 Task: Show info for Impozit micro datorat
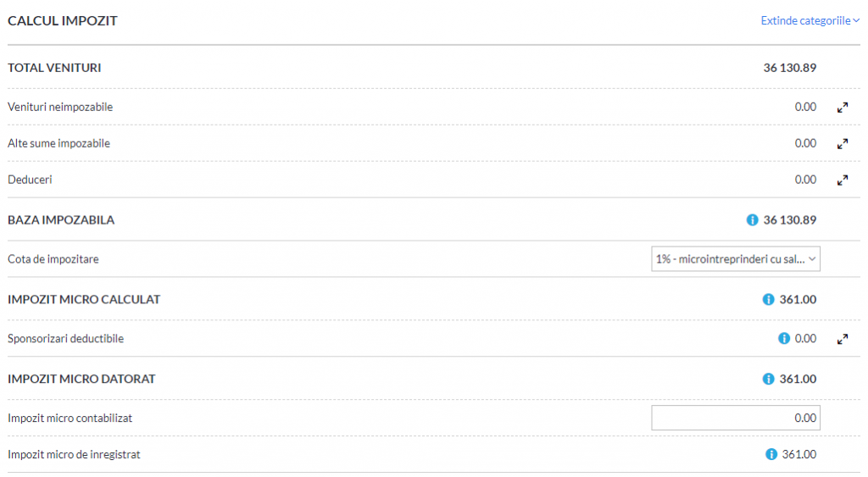(x=768, y=379)
